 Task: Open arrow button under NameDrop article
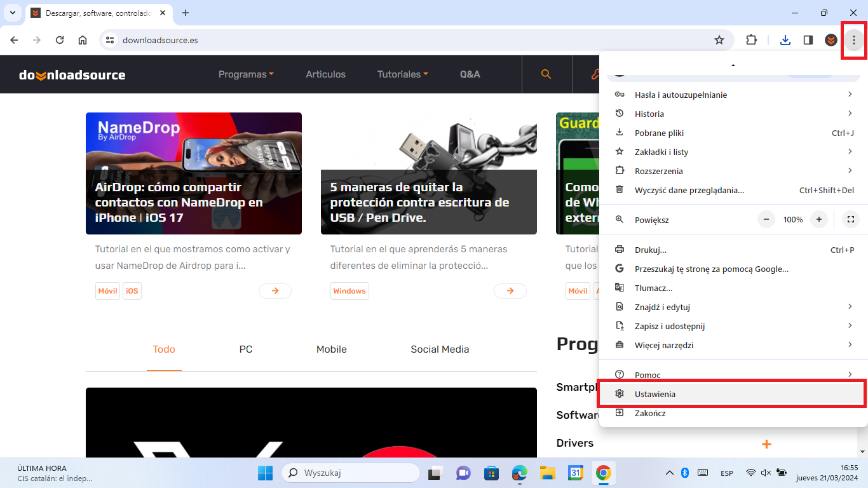coord(275,291)
